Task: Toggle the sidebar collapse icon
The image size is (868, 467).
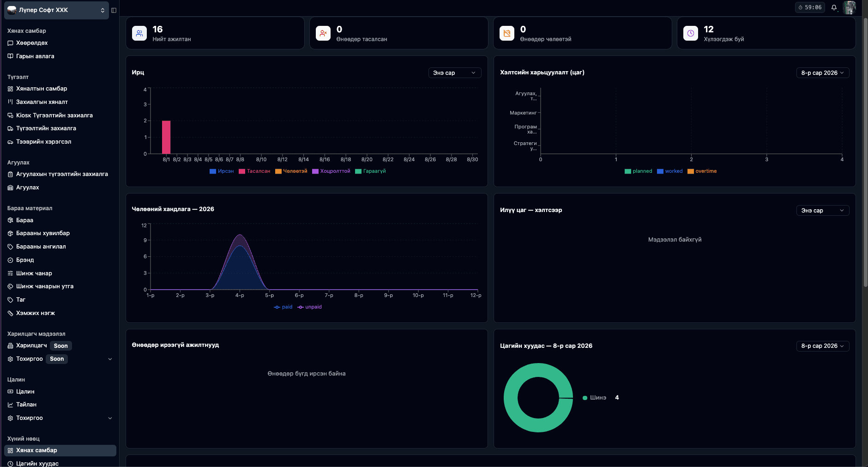Action: pyautogui.click(x=114, y=10)
